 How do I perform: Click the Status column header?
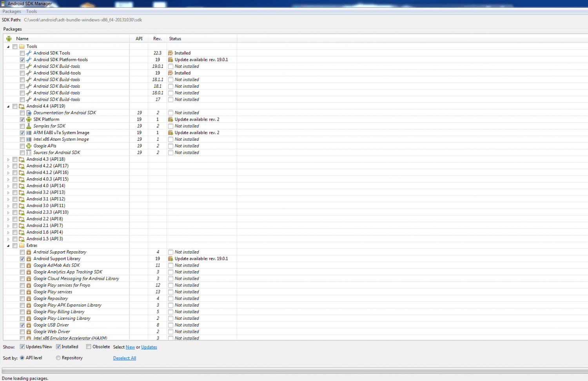[202, 39]
